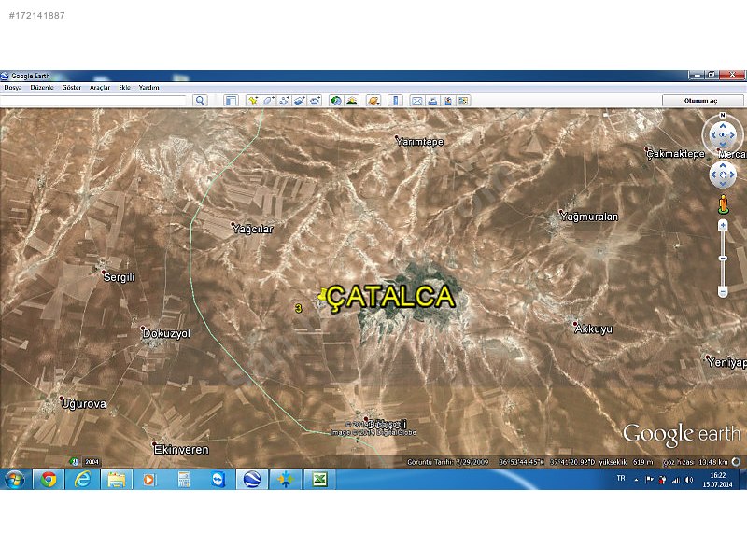Click the volume speaker tray icon

pyautogui.click(x=689, y=480)
